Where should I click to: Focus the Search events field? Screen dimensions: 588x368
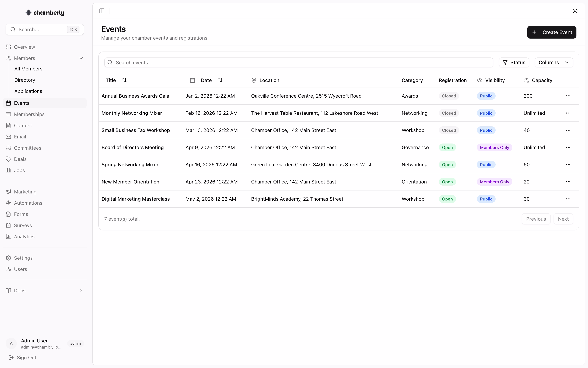coord(299,63)
